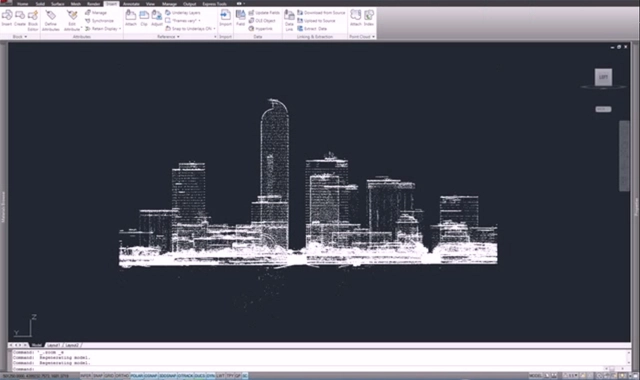Image resolution: width=640 pixels, height=380 pixels.
Task: Toggle SNAP mode in status bar
Action: pyautogui.click(x=98, y=376)
